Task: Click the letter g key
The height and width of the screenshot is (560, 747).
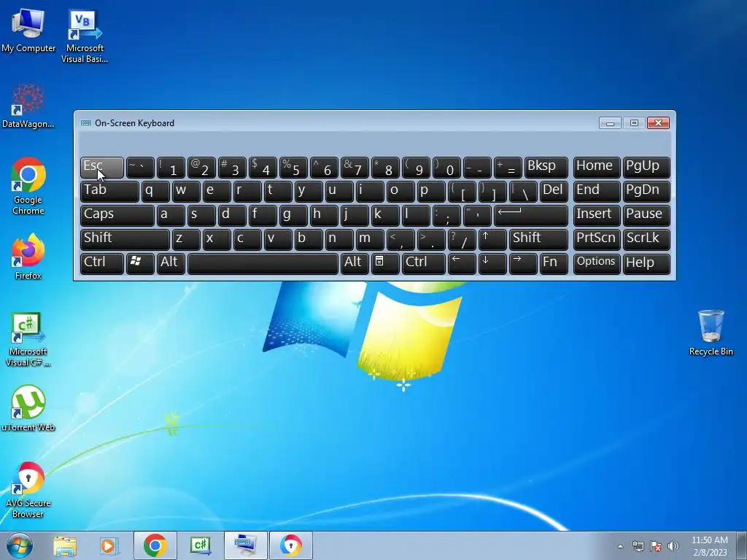Action: (x=293, y=215)
